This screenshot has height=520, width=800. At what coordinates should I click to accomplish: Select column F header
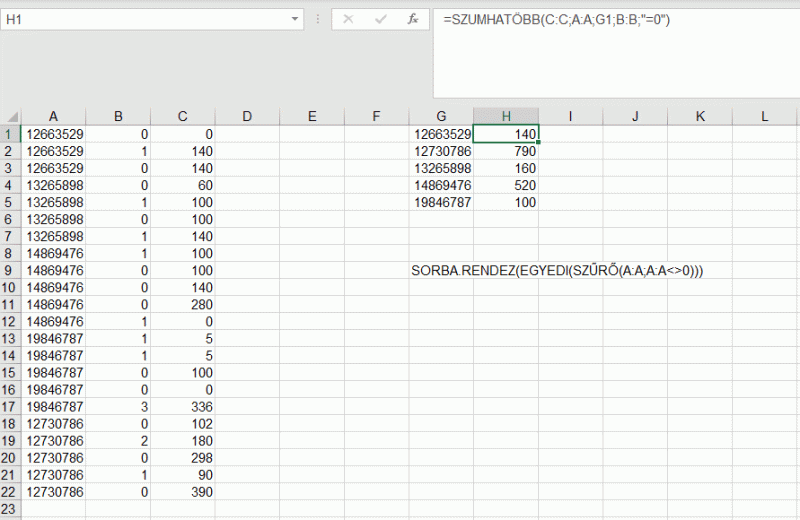(377, 116)
